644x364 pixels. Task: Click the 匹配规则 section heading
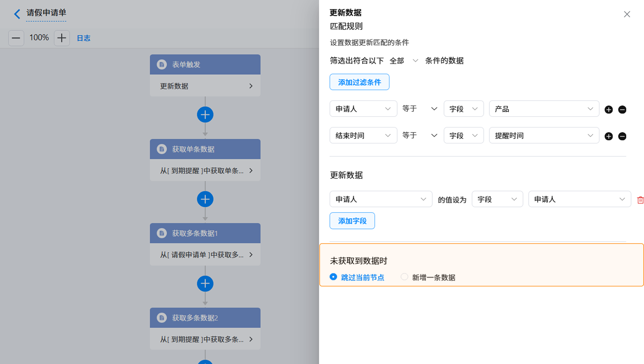(346, 26)
